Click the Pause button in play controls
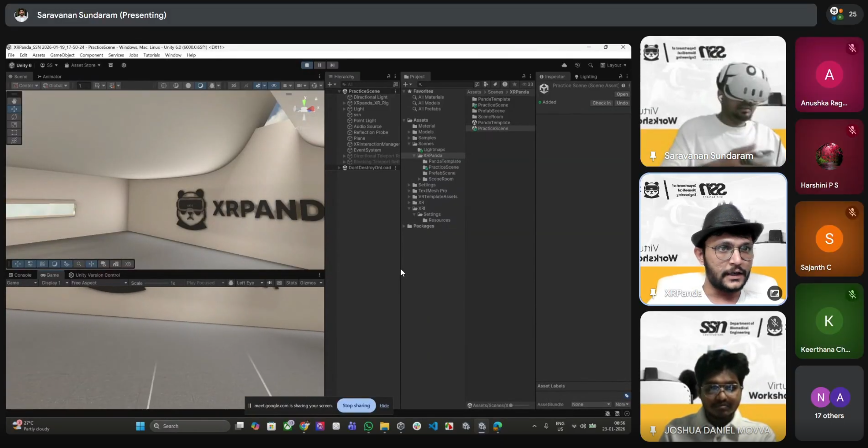Image resolution: width=868 pixels, height=448 pixels. pos(319,65)
